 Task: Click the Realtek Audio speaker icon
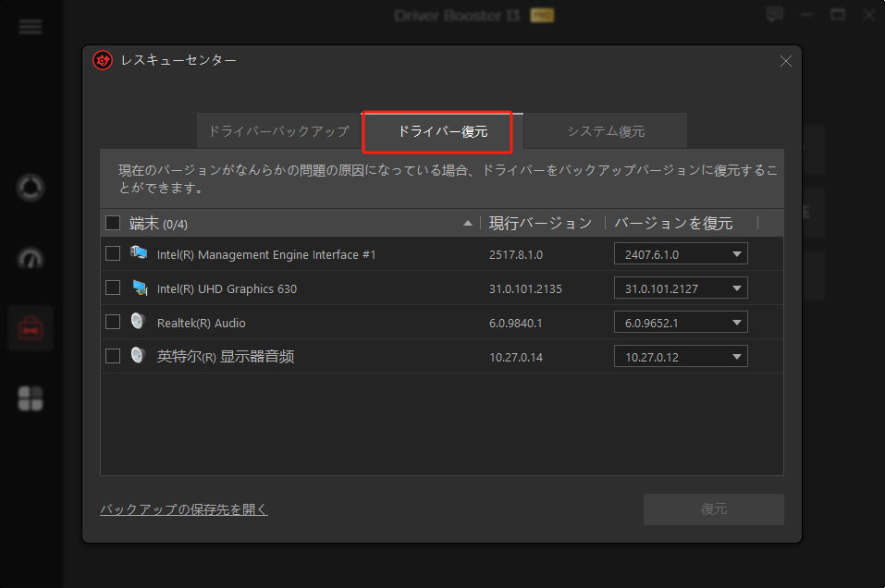click(x=138, y=321)
